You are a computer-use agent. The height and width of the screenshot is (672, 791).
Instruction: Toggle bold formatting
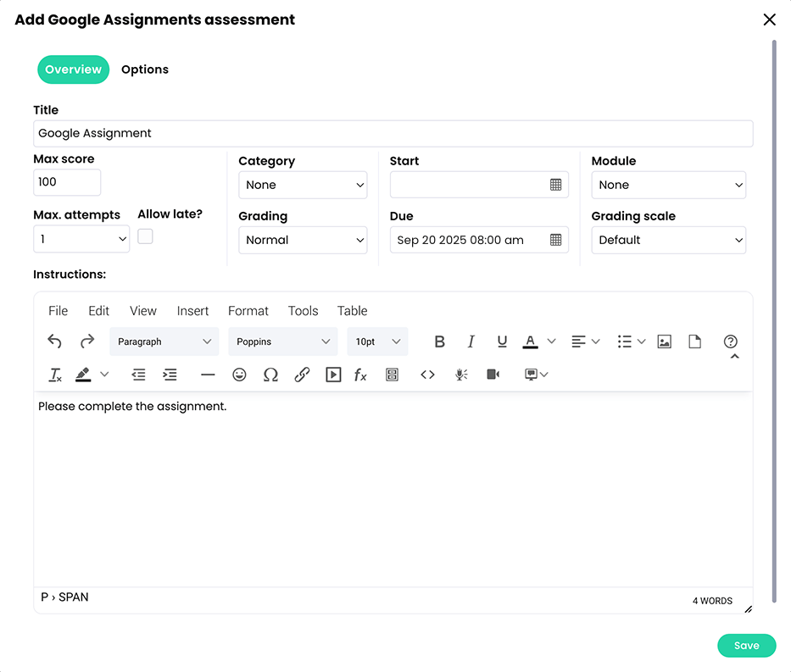tap(439, 342)
